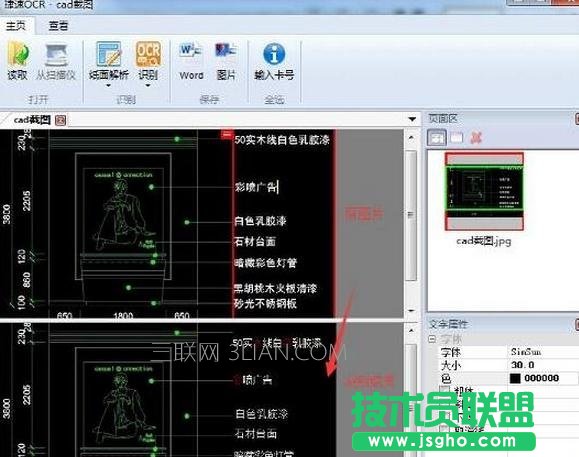This screenshot has height=457, width=579.
Task: Click lower pane scrollbar up arrow
Action: 411,331
